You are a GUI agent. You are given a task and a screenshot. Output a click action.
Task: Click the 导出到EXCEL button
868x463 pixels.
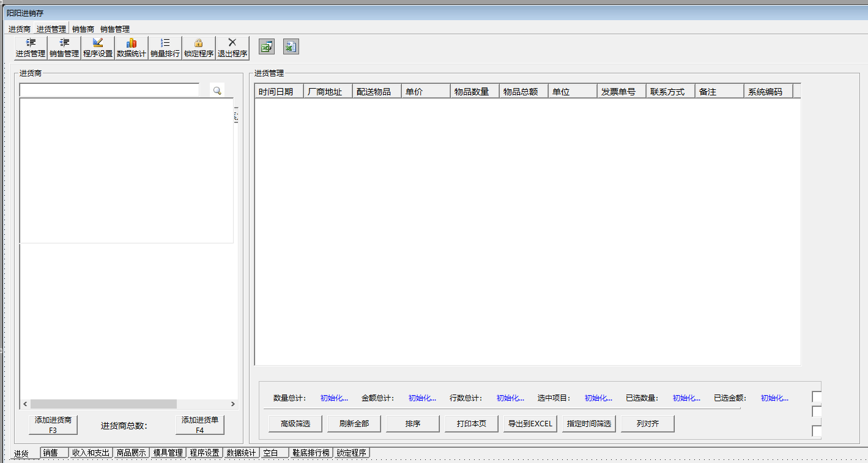point(530,424)
